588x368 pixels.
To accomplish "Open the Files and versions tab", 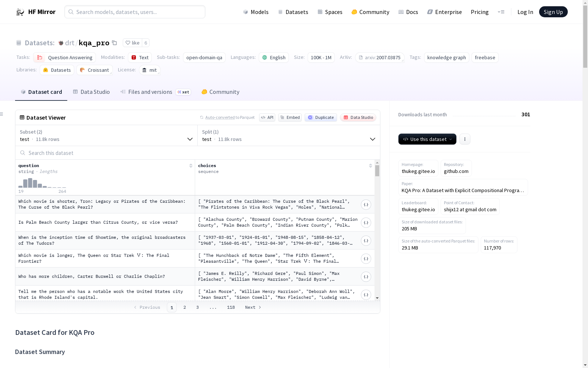I will (x=155, y=92).
